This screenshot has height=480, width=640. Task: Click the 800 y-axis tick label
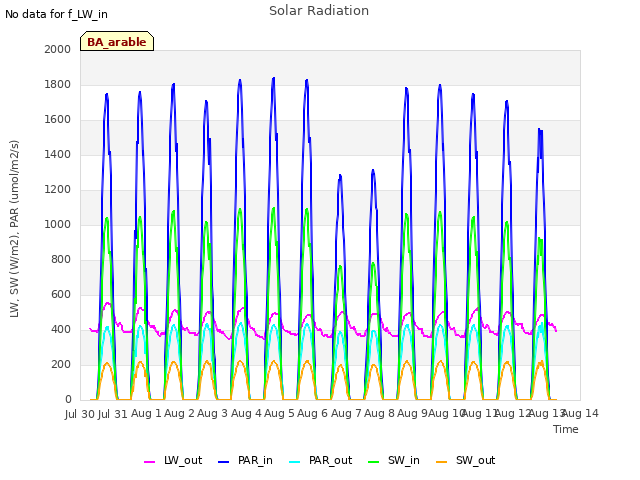(61, 260)
